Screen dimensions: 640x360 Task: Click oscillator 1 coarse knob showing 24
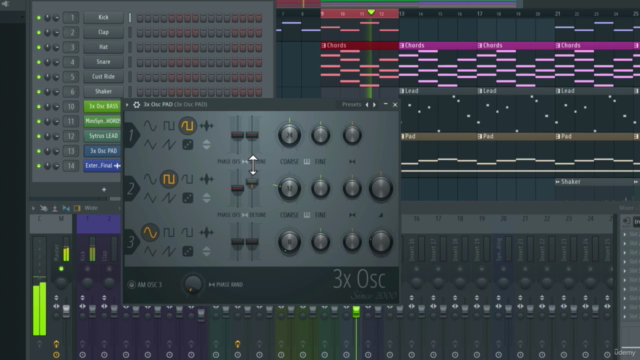[289, 135]
